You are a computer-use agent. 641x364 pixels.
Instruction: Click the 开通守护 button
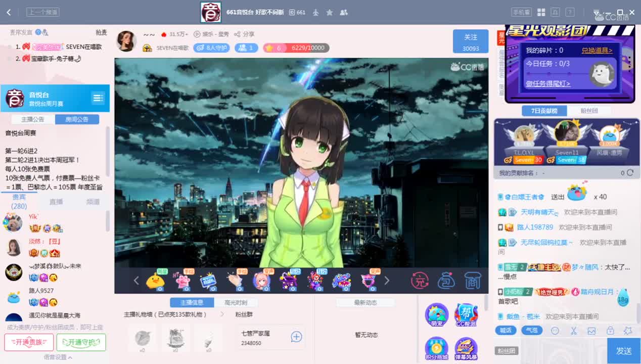coord(81,342)
